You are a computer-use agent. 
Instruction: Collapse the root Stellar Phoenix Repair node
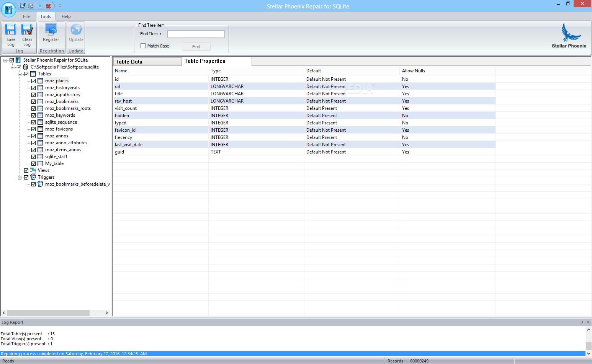click(5, 60)
